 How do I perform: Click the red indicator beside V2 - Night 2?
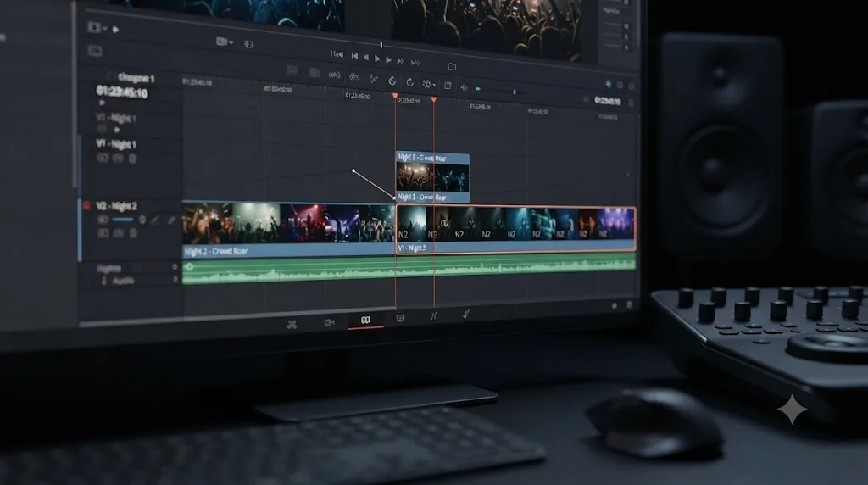point(86,205)
